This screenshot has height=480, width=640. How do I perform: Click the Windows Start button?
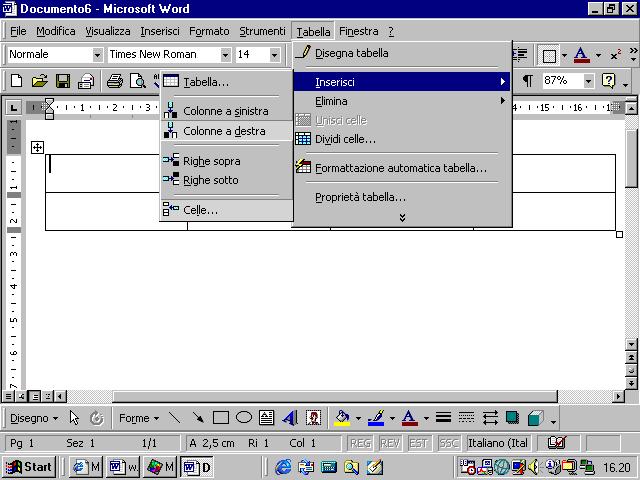click(x=29, y=467)
